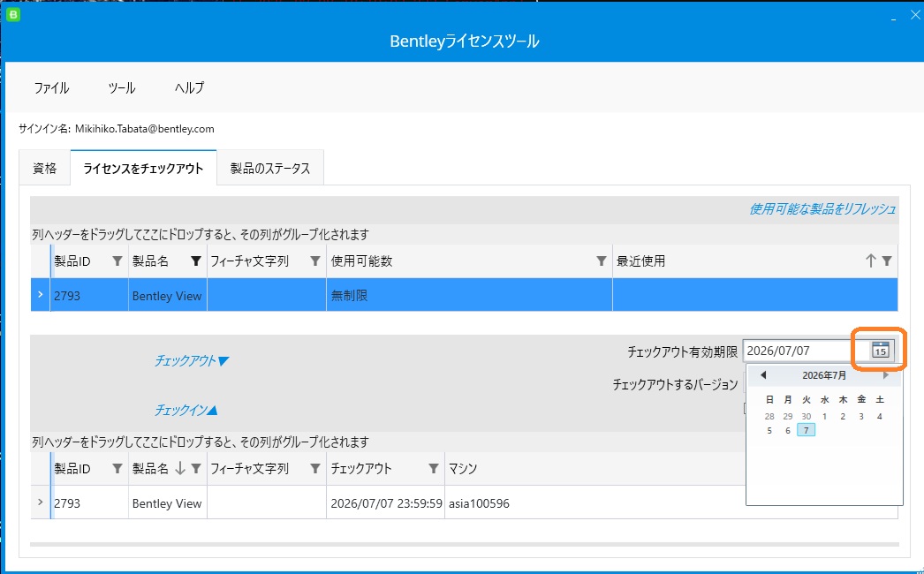Select June 30 in the calendar

(807, 416)
